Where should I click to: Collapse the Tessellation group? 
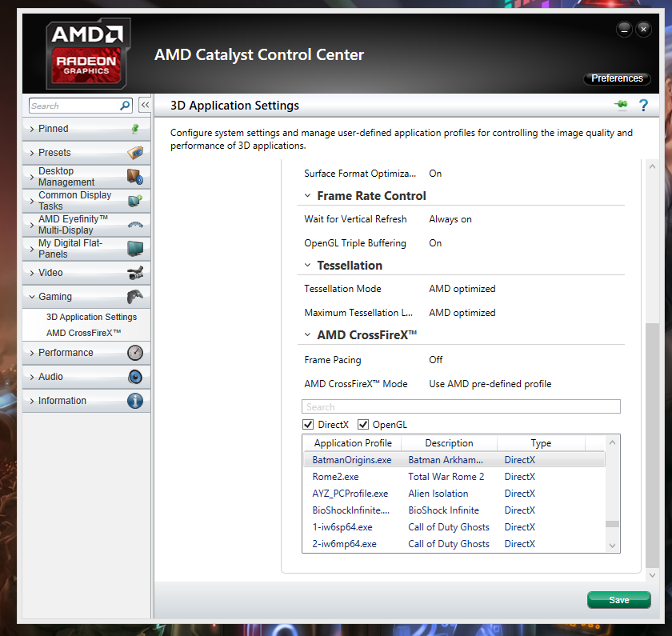pyautogui.click(x=307, y=266)
